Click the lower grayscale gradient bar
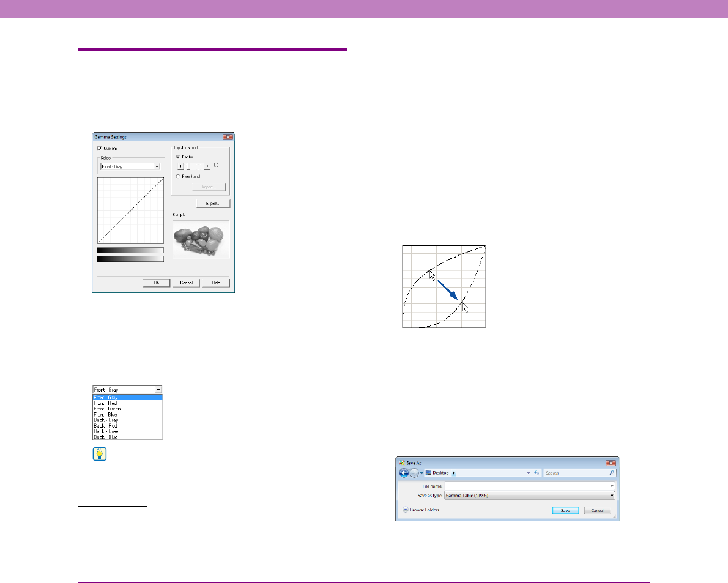 pyautogui.click(x=130, y=259)
